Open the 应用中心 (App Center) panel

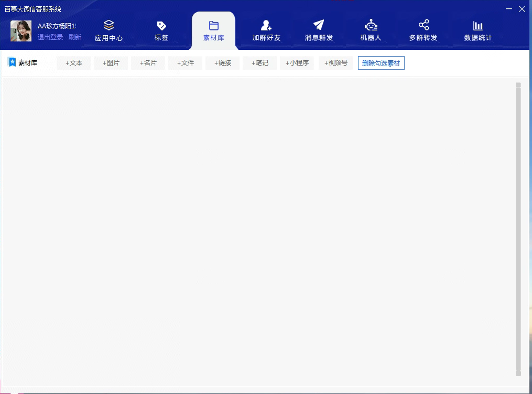click(108, 30)
